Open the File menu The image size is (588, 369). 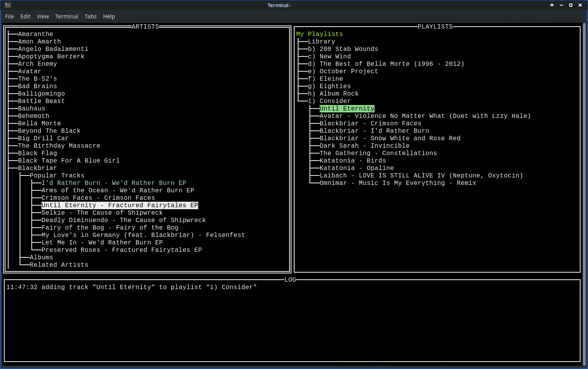[9, 16]
